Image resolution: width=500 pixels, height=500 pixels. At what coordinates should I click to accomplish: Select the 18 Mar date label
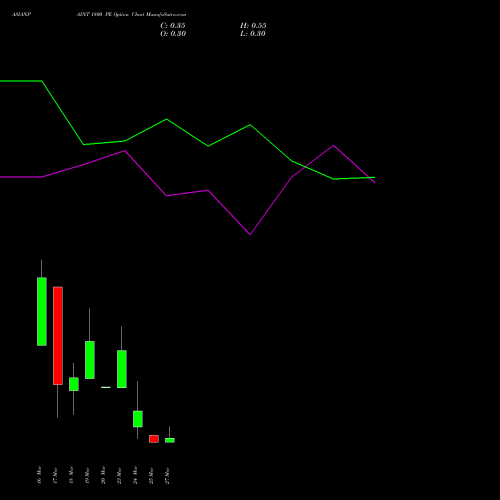click(x=71, y=475)
